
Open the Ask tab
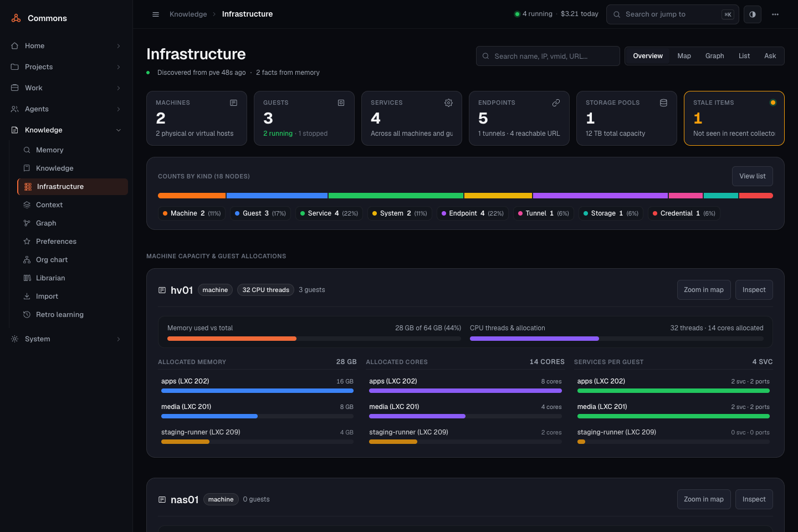click(x=770, y=56)
